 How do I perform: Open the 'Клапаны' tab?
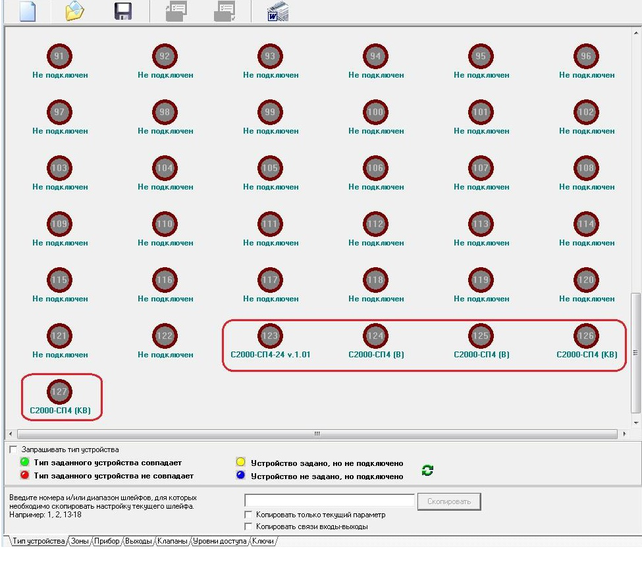click(172, 541)
